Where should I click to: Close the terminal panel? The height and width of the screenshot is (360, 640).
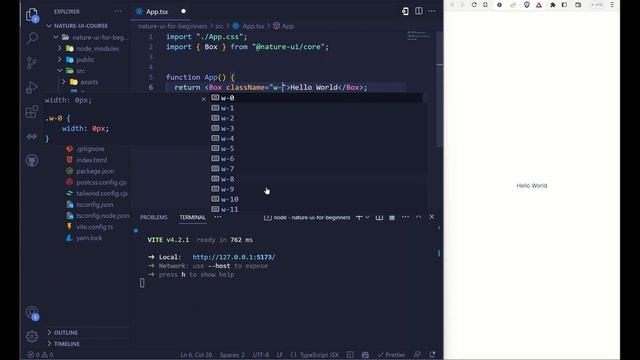(431, 217)
